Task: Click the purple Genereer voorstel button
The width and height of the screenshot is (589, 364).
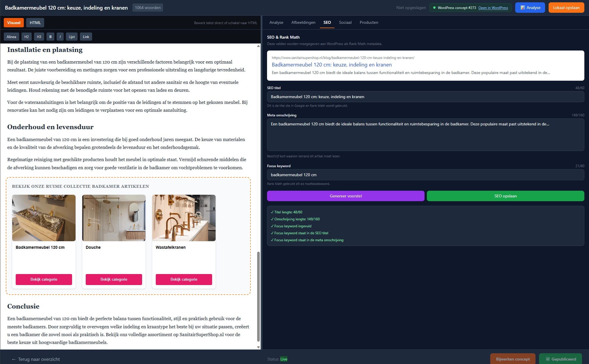Action: pos(345,196)
